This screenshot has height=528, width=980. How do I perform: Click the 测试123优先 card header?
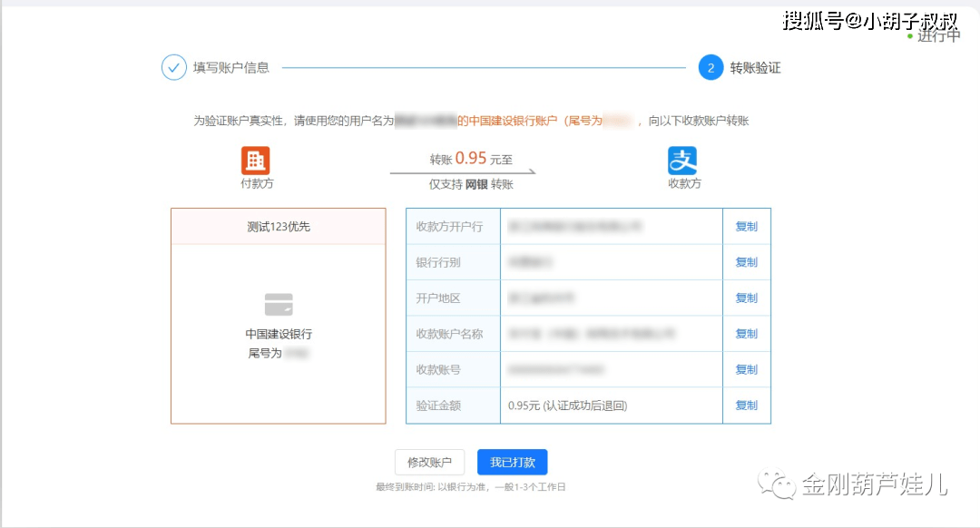[279, 227]
